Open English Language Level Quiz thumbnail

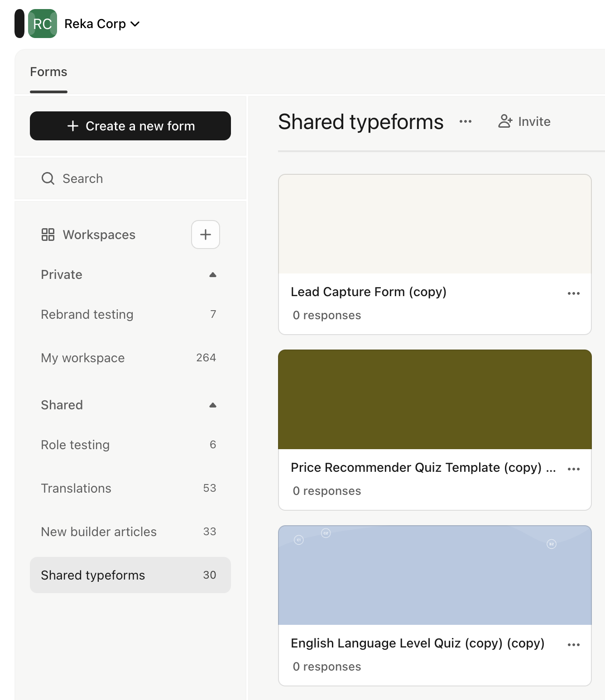[435, 575]
